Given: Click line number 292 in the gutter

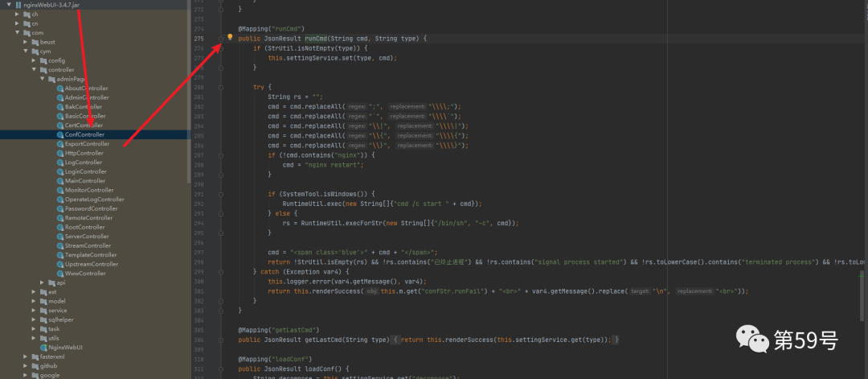Looking at the screenshot, I should pos(200,204).
